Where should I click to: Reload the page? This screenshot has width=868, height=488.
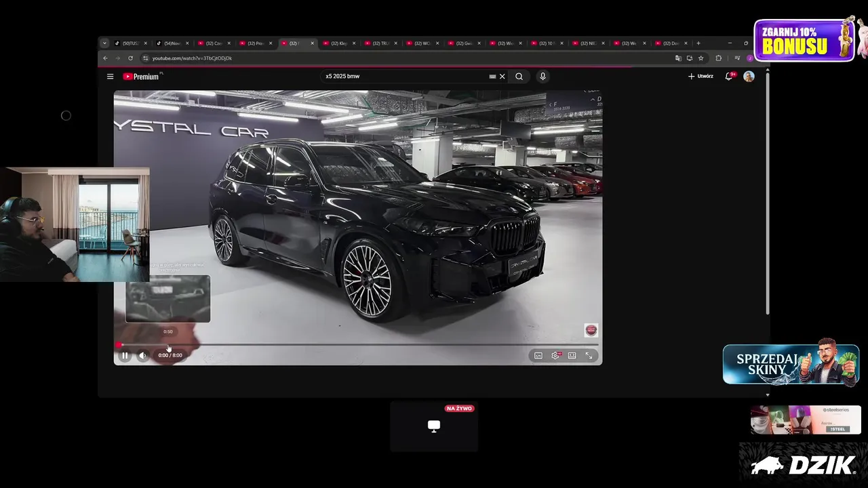[131, 58]
